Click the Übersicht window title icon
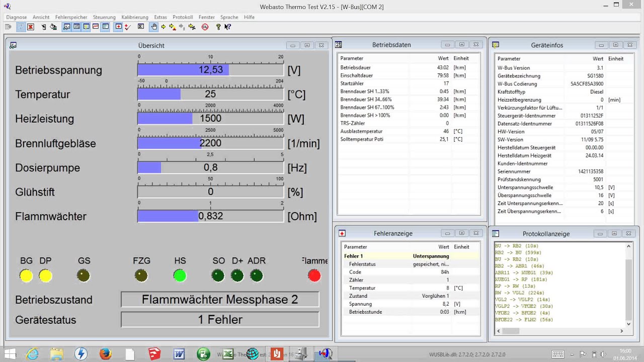Screen dimensions: 644x362 (x=13, y=45)
